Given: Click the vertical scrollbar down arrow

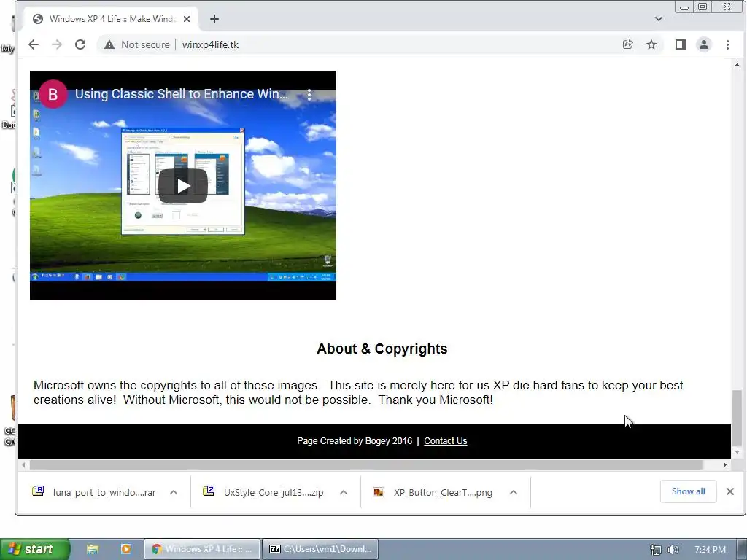Looking at the screenshot, I should (737, 452).
